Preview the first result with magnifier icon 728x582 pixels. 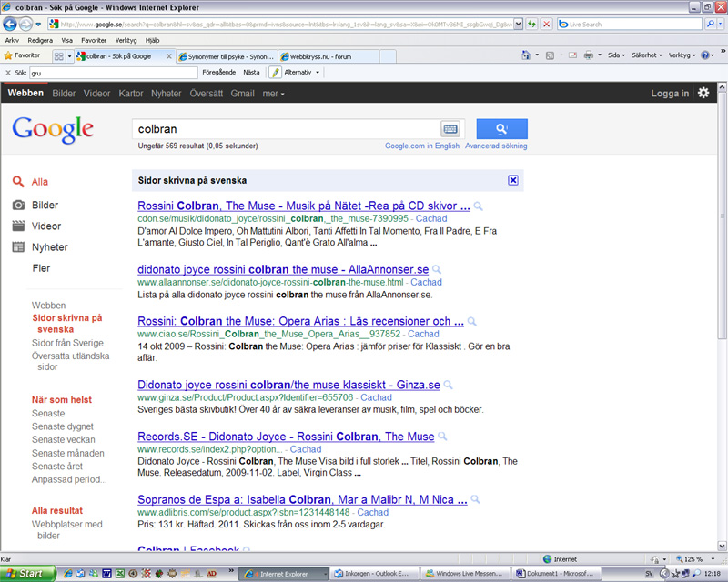coord(479,206)
